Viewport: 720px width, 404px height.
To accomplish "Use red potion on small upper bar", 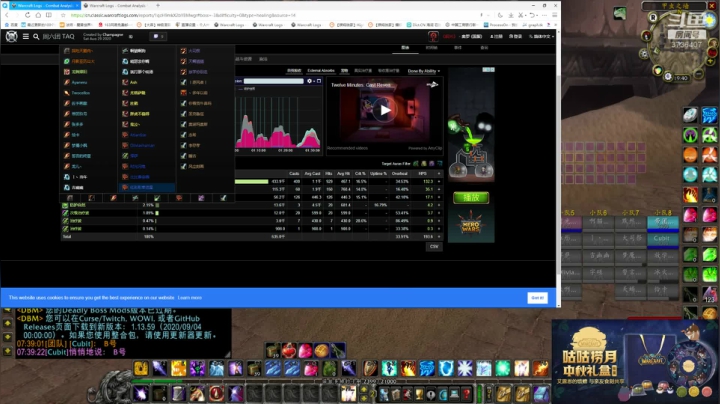I will point(289,351).
